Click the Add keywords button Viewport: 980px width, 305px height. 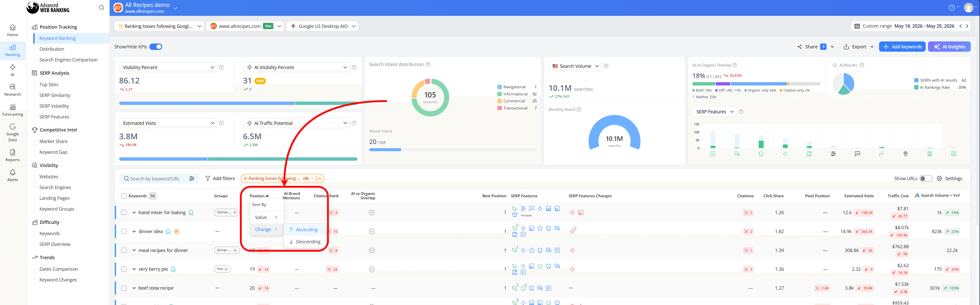902,47
